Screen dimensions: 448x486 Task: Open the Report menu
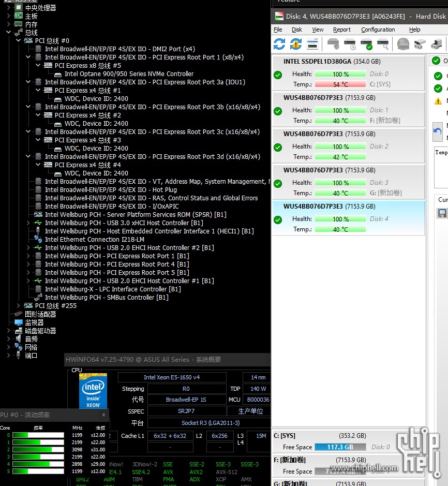coord(342,30)
